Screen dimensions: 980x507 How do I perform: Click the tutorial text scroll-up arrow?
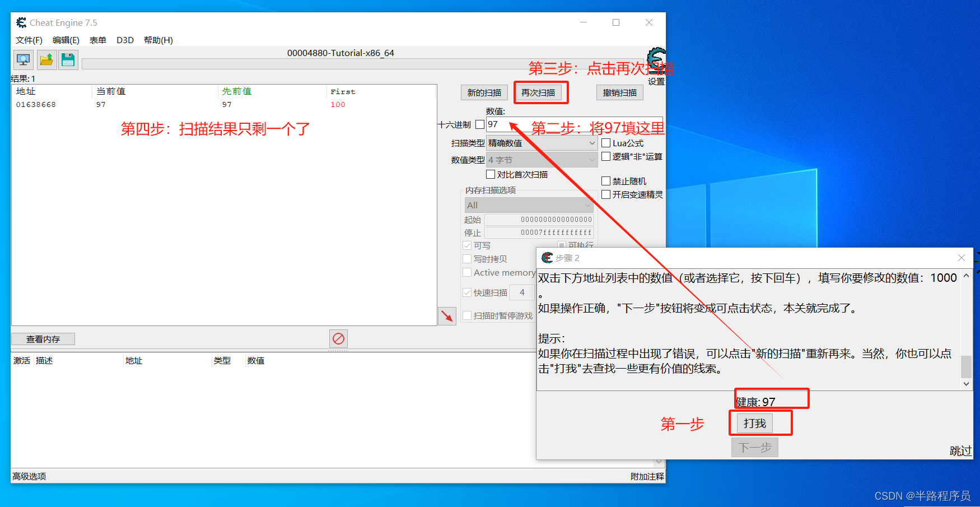coord(966,276)
